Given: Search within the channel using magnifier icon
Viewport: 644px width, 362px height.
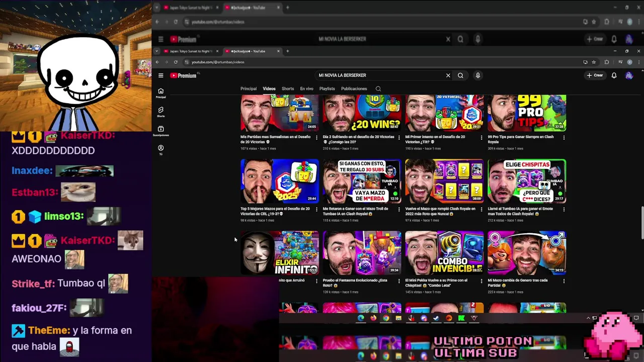Looking at the screenshot, I should [378, 88].
